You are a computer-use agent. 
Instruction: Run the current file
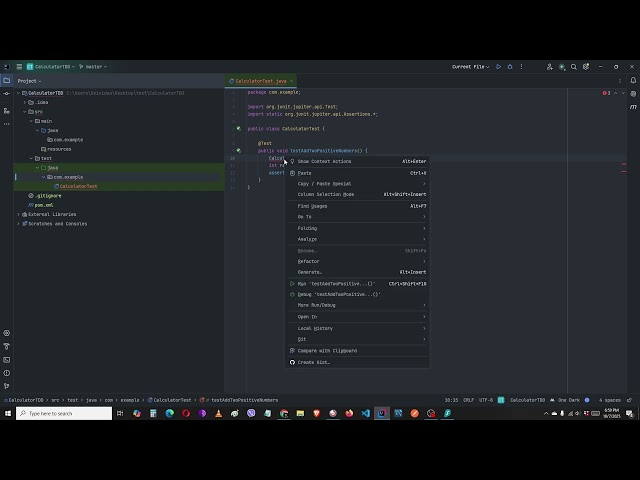click(498, 67)
